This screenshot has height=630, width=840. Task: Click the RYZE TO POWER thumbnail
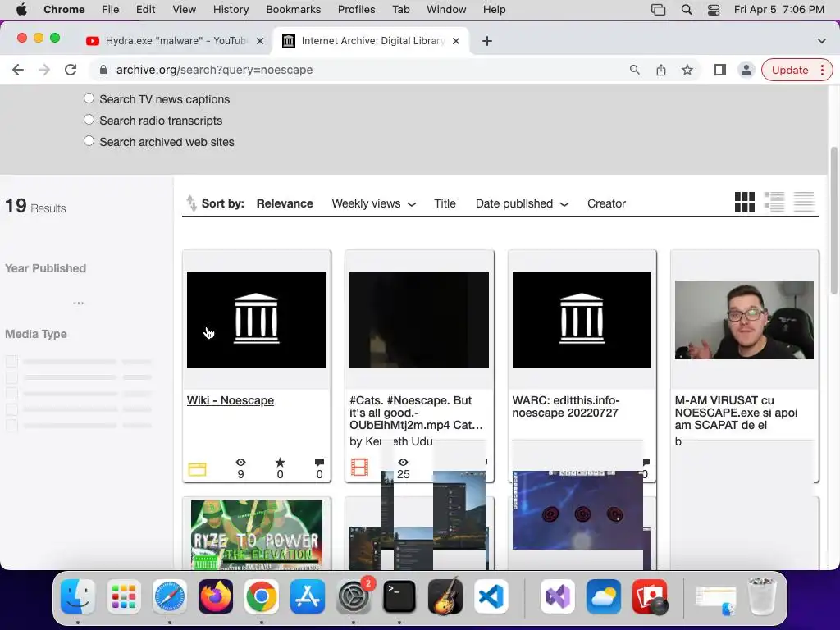257,534
